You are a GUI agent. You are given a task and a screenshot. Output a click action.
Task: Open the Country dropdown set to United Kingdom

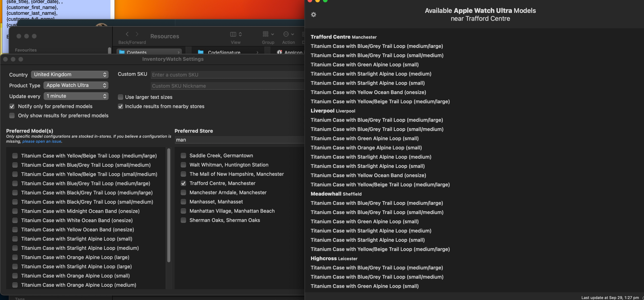tap(70, 74)
